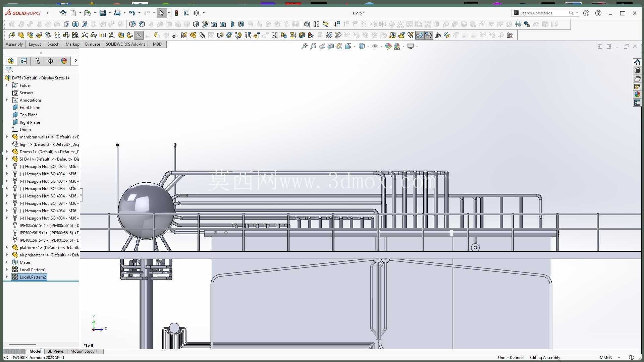Open the Options dropdown arrow

coord(204,13)
